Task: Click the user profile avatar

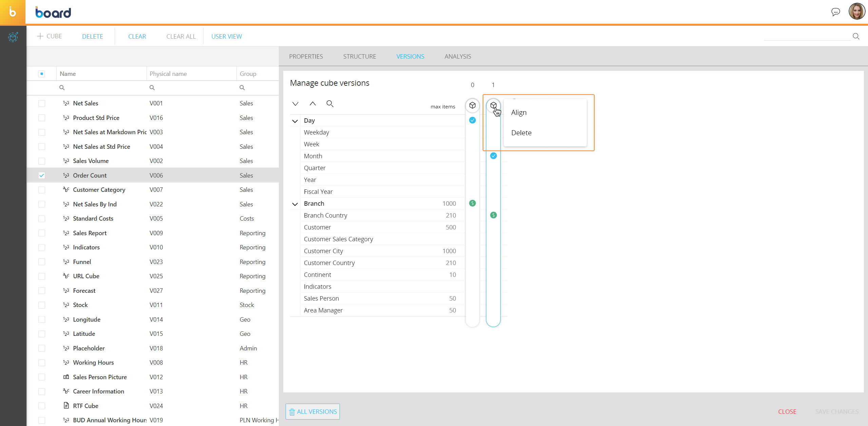Action: 856,12
